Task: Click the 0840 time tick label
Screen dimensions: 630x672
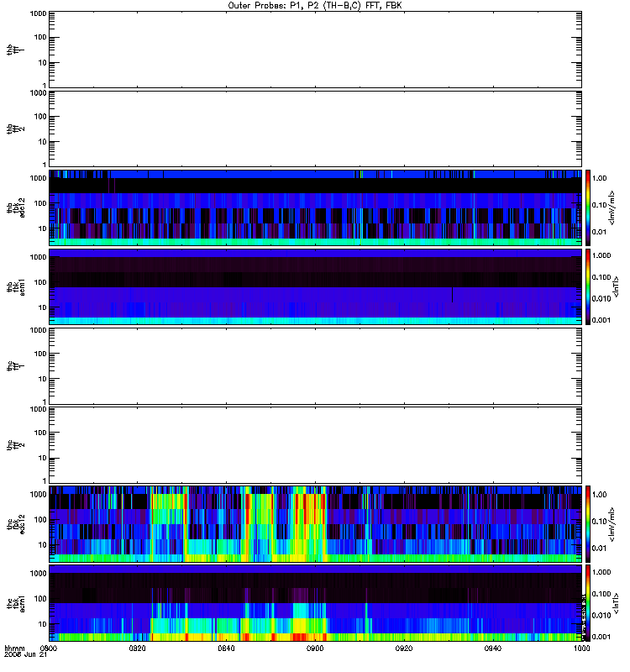Action: click(227, 648)
